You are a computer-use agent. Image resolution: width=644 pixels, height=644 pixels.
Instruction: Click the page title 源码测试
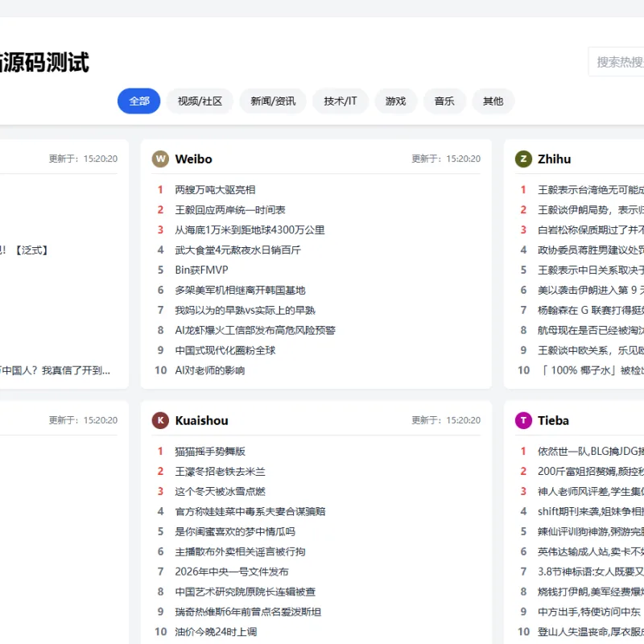(x=44, y=63)
